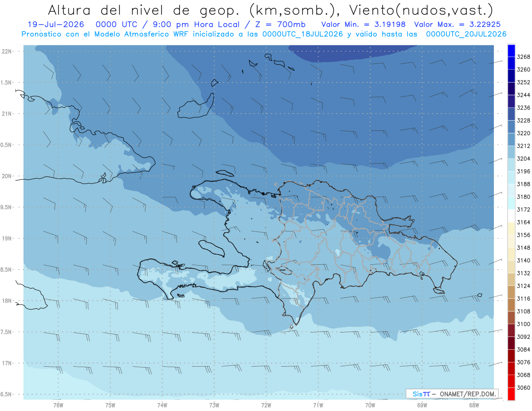This screenshot has height=411, width=532.
Task: Click the 9.5N latitude label
Action: click(6, 207)
